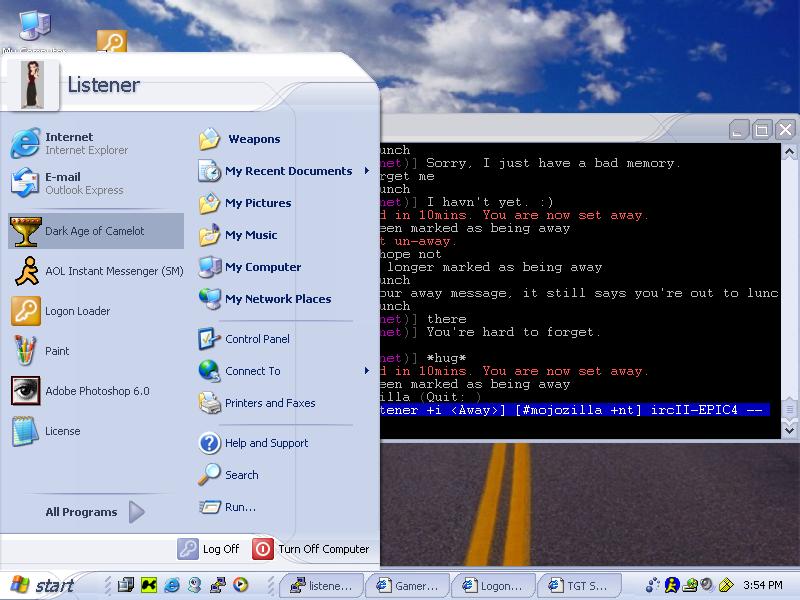Select Run... from the Start menu
Image resolution: width=800 pixels, height=600 pixels.
[x=240, y=507]
